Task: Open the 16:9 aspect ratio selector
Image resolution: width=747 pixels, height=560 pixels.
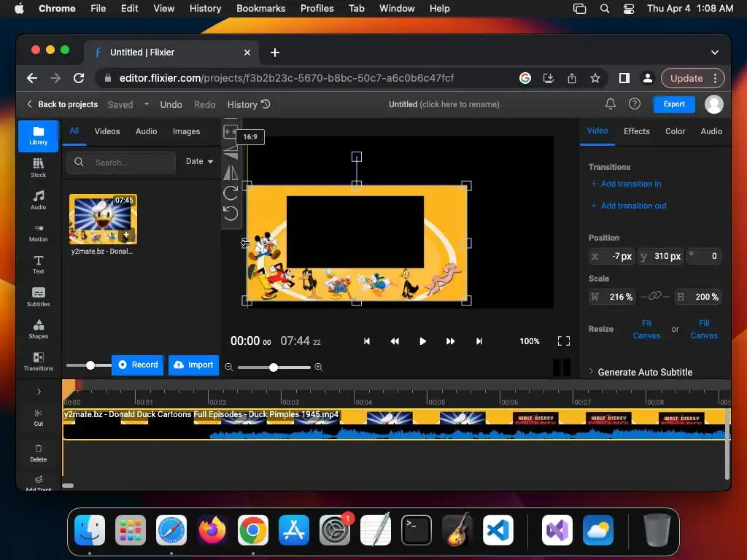Action: click(x=250, y=136)
